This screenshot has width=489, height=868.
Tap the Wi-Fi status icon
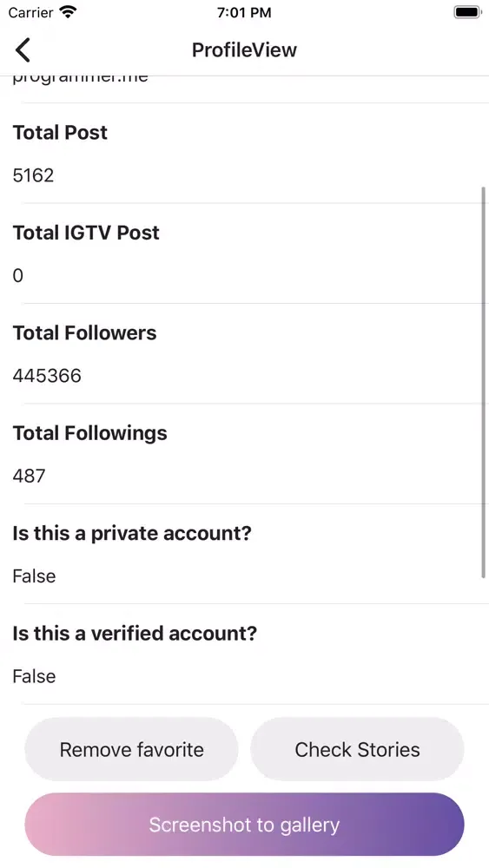[69, 12]
